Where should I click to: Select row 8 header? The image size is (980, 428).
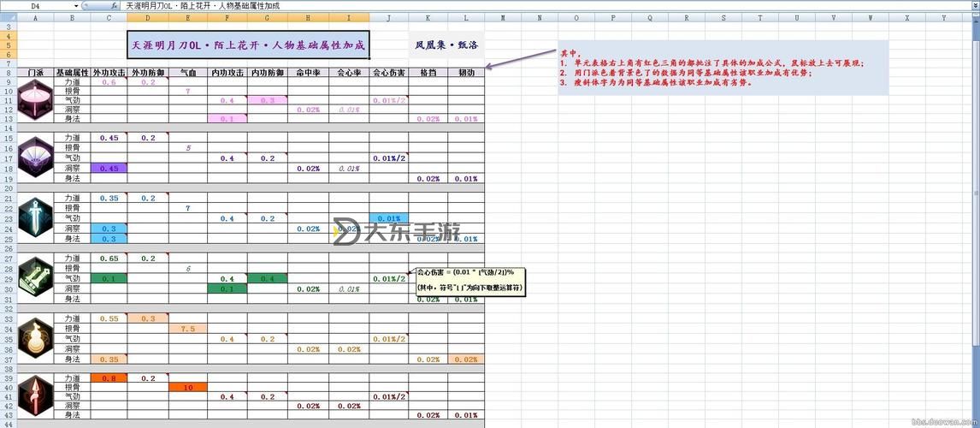tap(8, 73)
